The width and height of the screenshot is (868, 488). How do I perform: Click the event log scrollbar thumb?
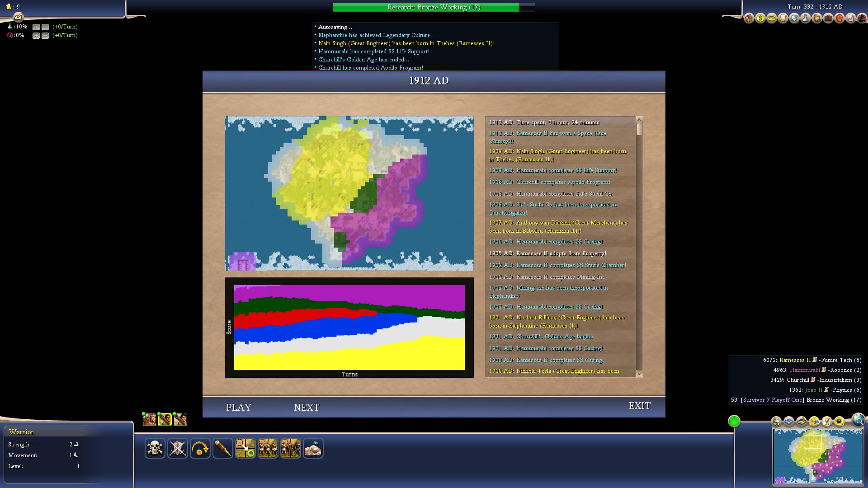[x=639, y=129]
